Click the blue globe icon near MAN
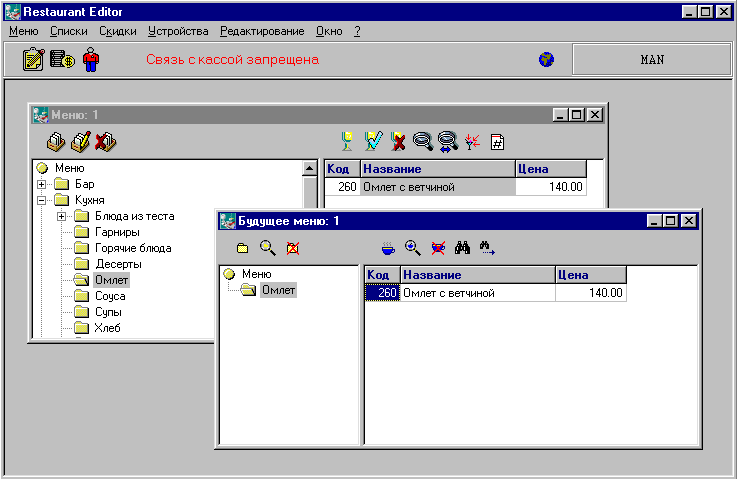 (546, 60)
